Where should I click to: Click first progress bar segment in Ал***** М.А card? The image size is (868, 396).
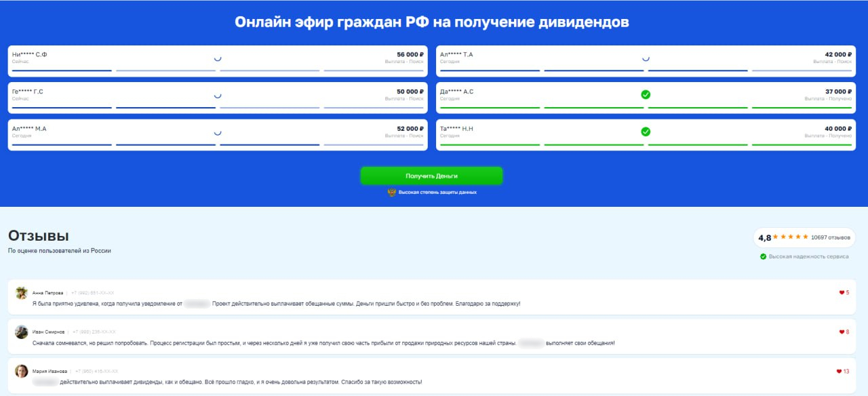(62, 144)
